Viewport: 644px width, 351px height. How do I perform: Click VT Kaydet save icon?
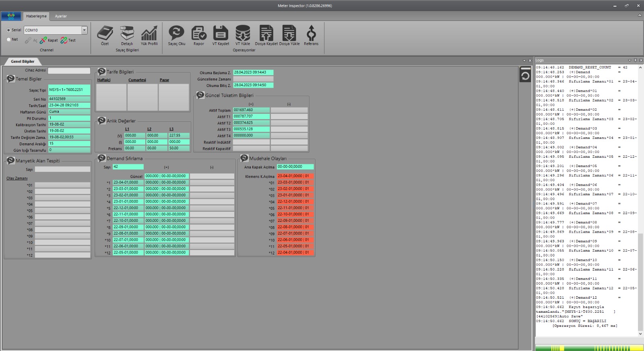[221, 33]
